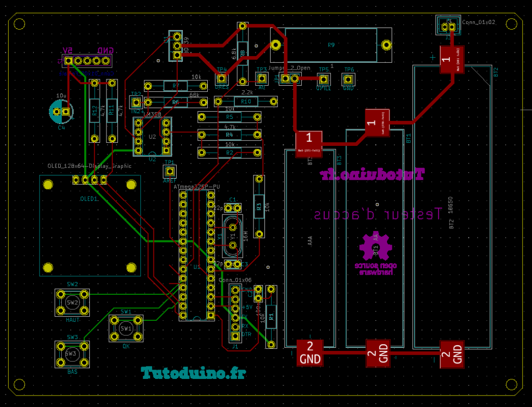Screen dimensions: 532x407
Task: Click the "RX" label beside J1
Action: [245, 326]
